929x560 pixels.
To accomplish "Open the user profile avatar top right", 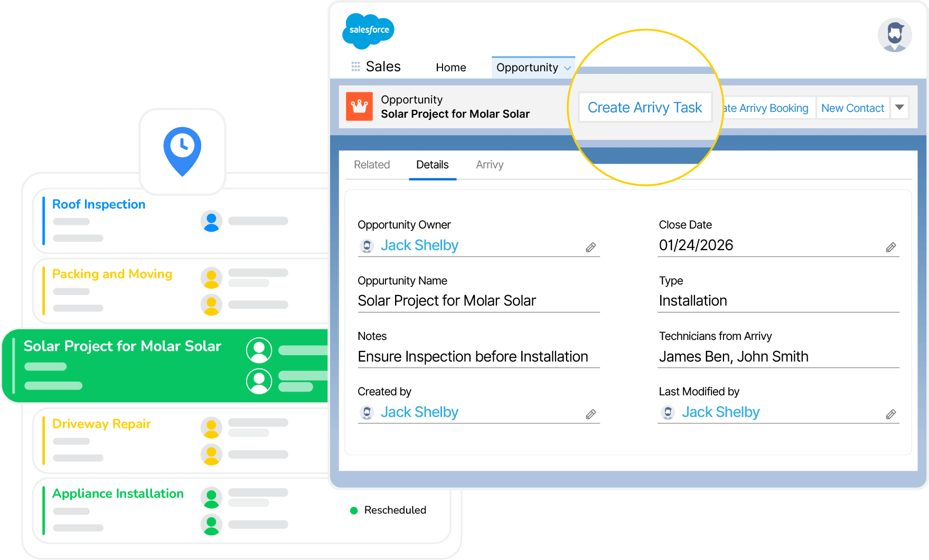I will pyautogui.click(x=895, y=35).
